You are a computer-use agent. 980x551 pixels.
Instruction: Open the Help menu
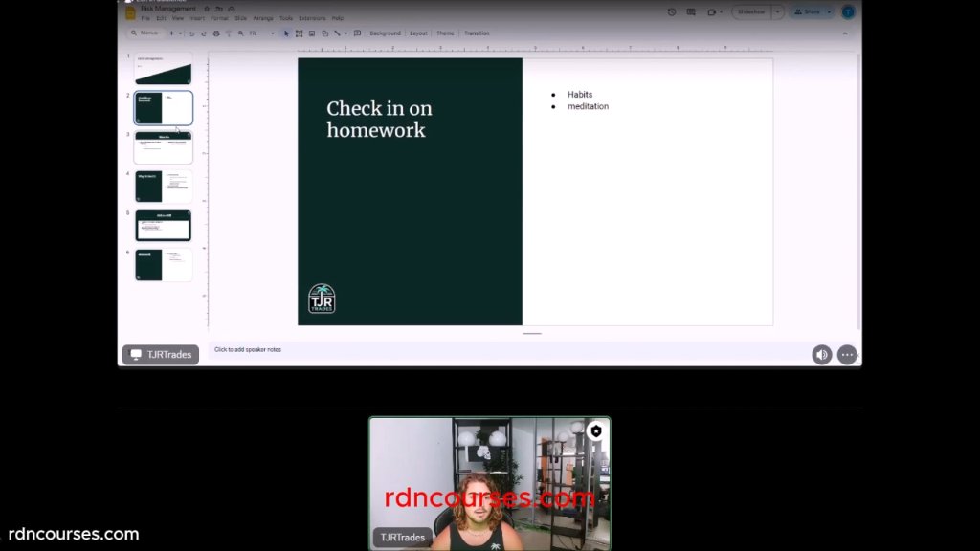(x=338, y=19)
